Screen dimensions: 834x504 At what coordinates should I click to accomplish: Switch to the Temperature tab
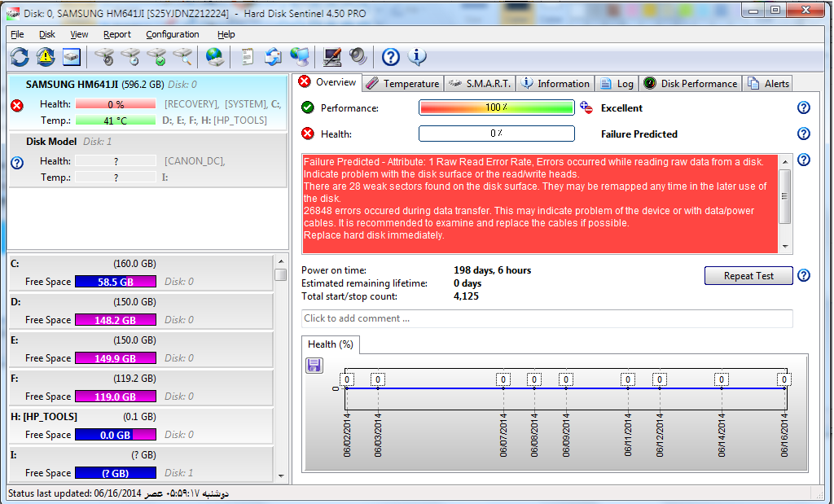(x=403, y=84)
